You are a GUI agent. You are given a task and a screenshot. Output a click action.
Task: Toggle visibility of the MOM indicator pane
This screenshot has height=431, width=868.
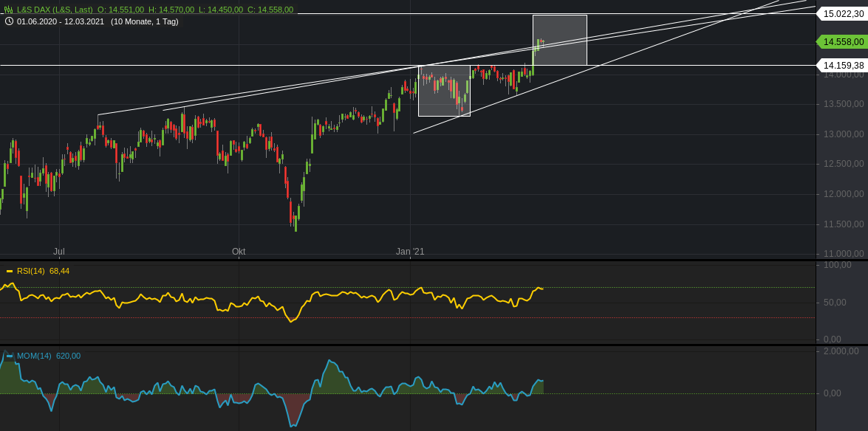point(10,356)
